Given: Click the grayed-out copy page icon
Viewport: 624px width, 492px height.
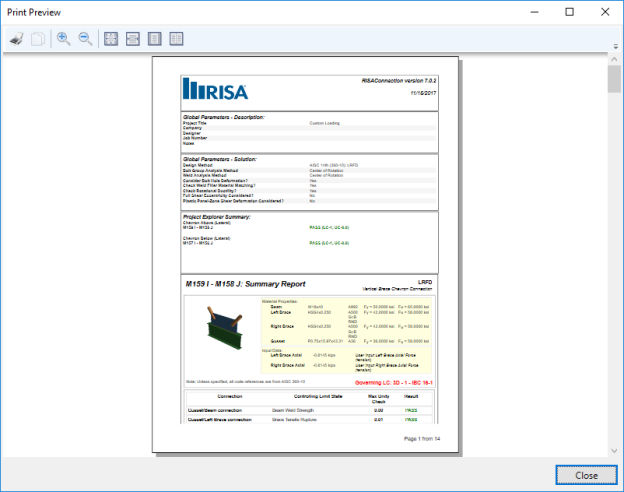Looking at the screenshot, I should [37, 39].
